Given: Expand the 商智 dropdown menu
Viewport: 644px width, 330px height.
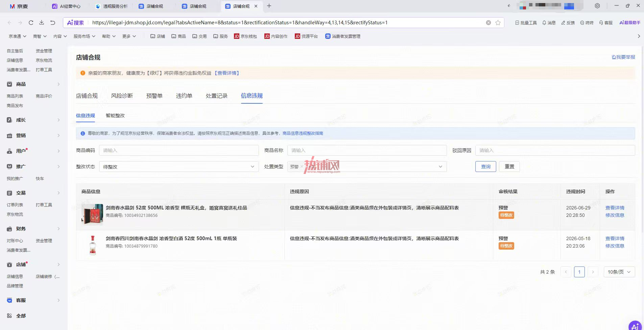Looking at the screenshot, I should 40,36.
